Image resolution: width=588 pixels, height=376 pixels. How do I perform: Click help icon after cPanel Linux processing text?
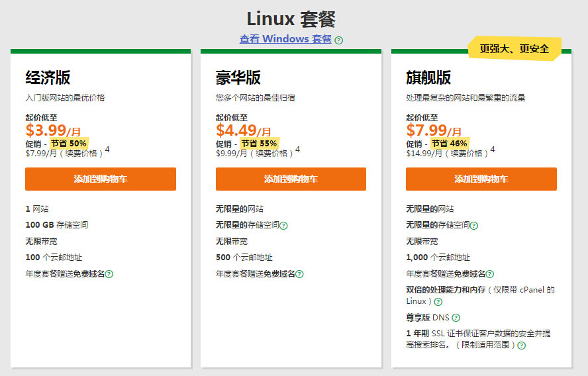click(438, 302)
